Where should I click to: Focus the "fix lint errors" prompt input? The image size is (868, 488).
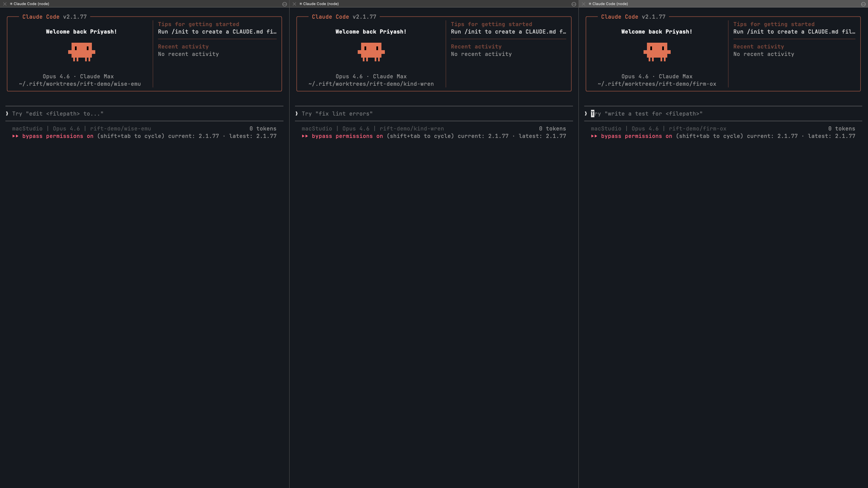click(x=337, y=114)
